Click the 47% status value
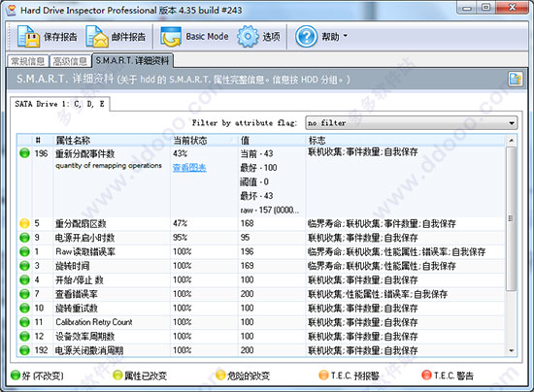Viewport: 534px width, 392px height. 181,223
